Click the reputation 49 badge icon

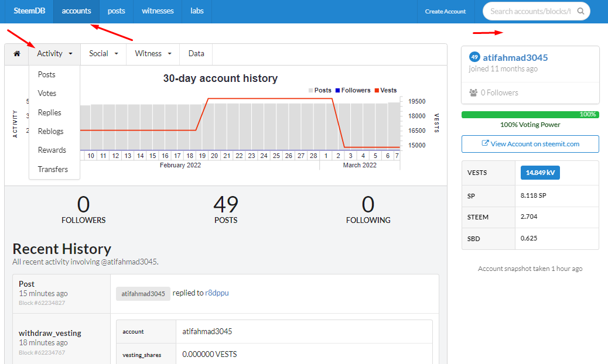pos(474,57)
